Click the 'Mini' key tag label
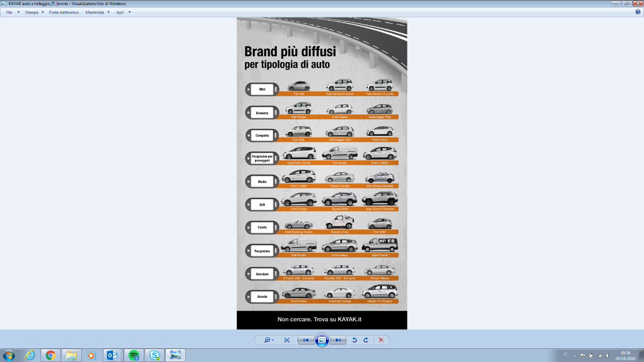The image size is (644, 362). point(262,89)
